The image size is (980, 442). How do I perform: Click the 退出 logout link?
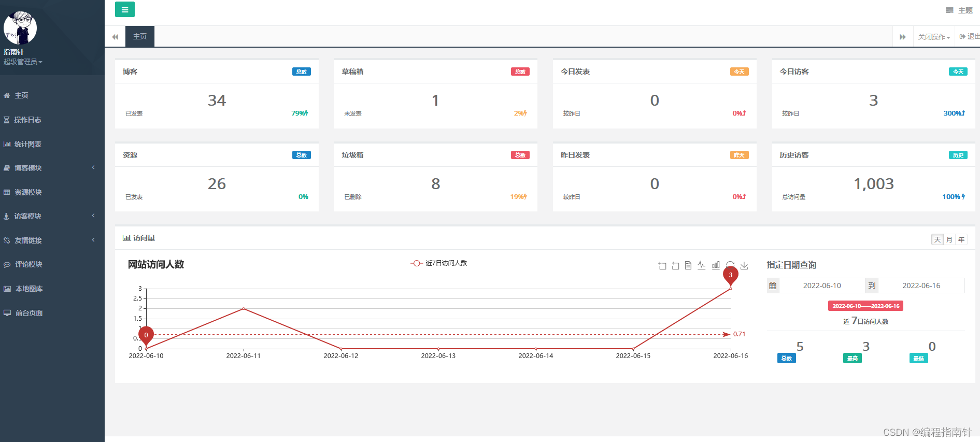(x=970, y=37)
